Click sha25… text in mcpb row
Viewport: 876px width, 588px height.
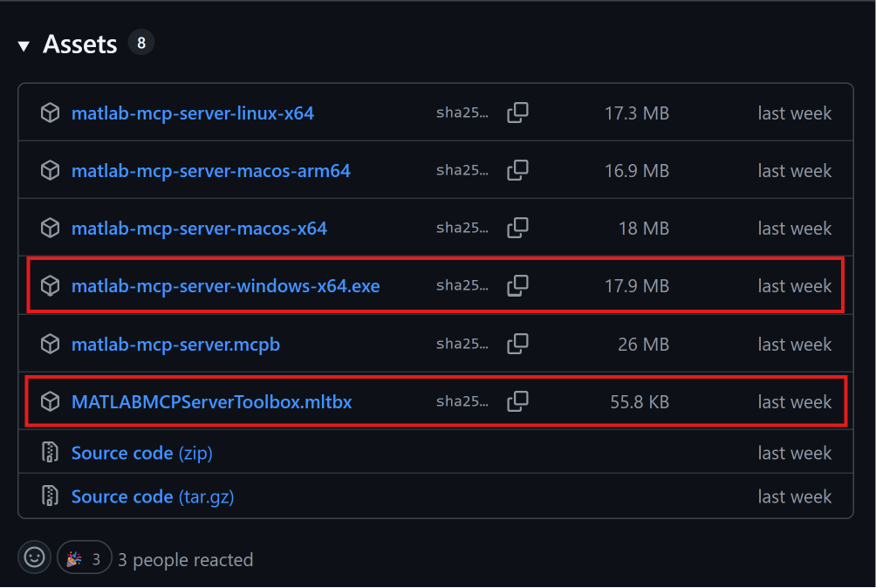(x=462, y=344)
